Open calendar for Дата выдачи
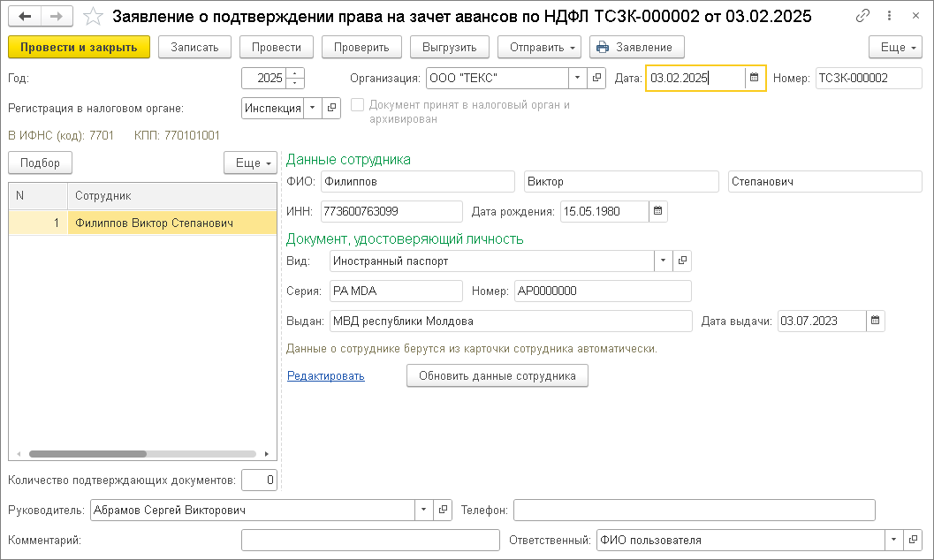 875,321
